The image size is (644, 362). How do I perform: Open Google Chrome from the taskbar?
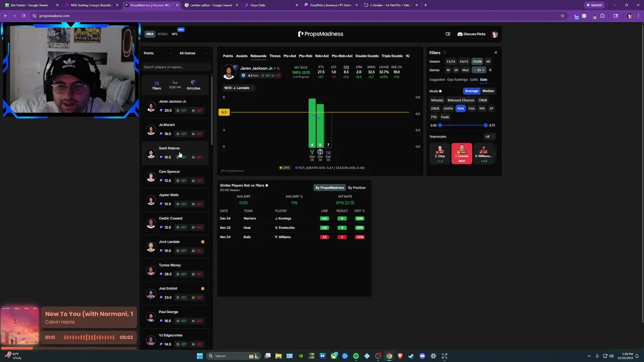(389, 356)
